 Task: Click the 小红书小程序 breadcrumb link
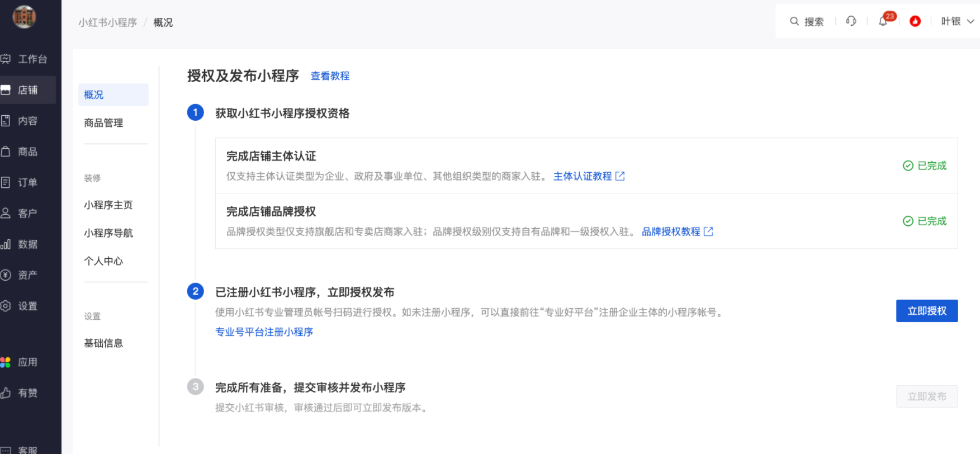point(107,22)
